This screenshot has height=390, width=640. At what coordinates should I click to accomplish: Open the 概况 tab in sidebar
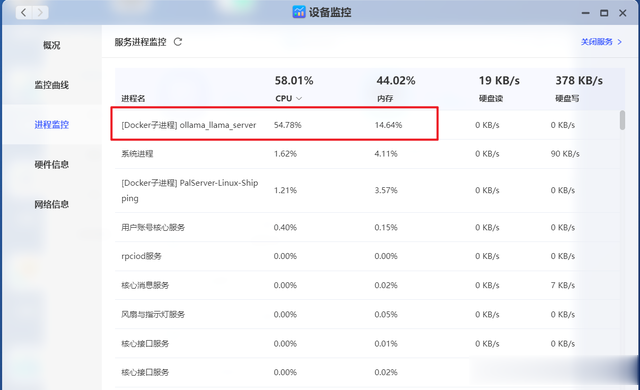(x=51, y=45)
